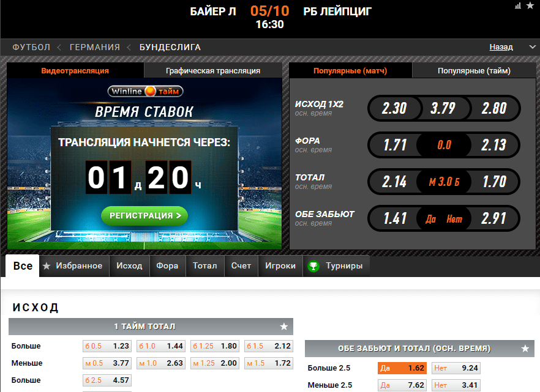Viewport: 540px width, 392px height.
Task: Choose total over 3.0 at 1.70
Action: click(494, 182)
